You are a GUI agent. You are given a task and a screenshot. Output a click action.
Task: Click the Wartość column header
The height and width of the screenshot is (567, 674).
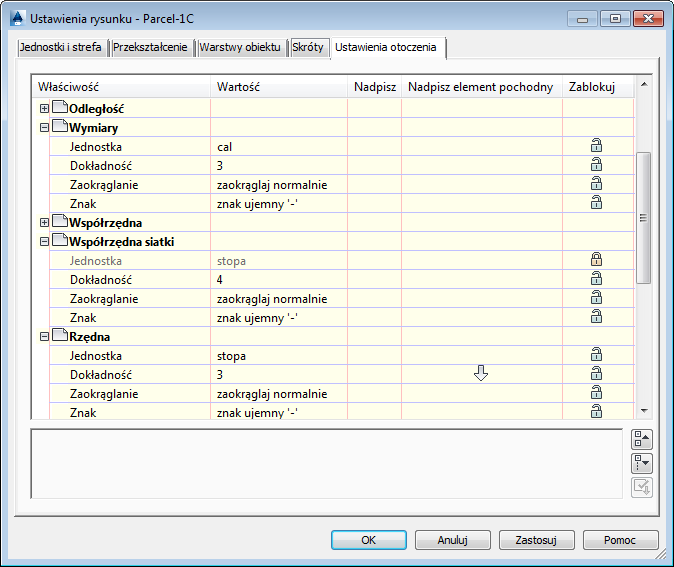[x=279, y=87]
